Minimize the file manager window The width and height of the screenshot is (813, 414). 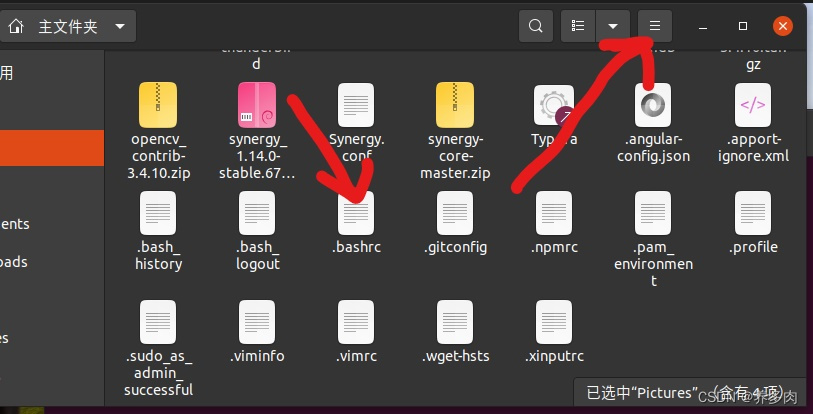tap(703, 26)
